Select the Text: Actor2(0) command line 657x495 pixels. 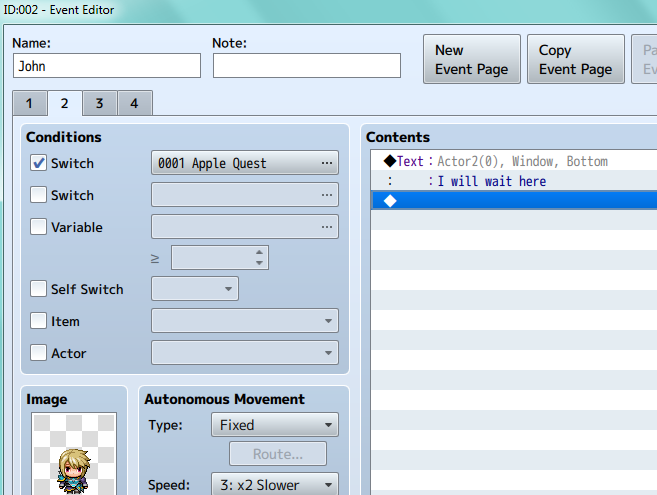(x=514, y=161)
